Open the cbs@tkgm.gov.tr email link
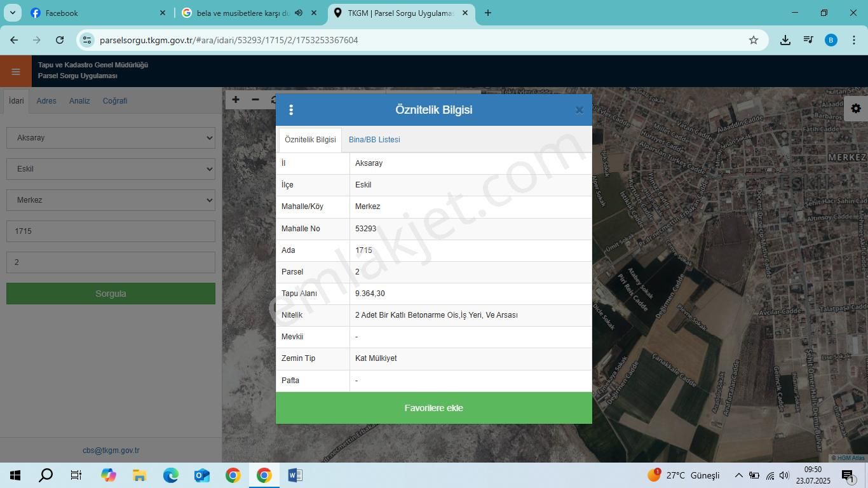The image size is (868, 488). [111, 451]
